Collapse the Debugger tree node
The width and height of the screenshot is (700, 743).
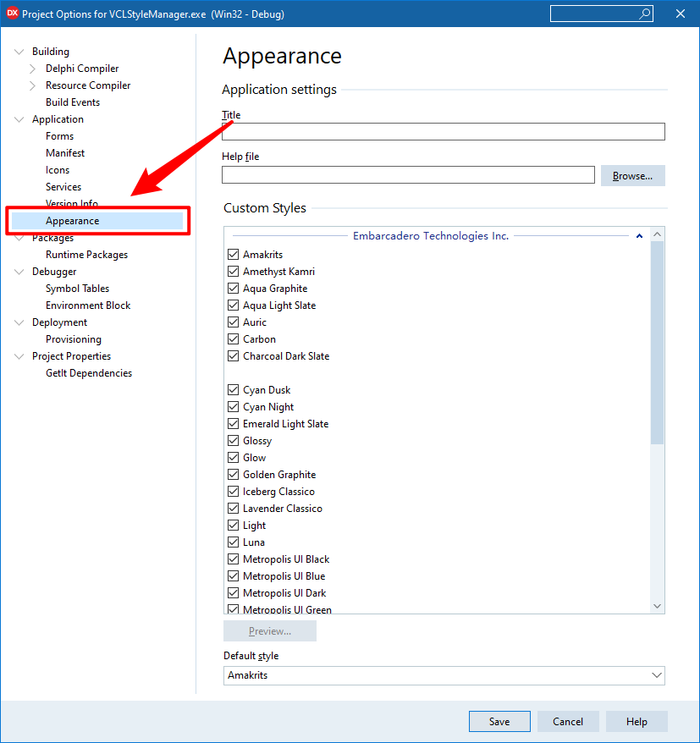click(19, 272)
